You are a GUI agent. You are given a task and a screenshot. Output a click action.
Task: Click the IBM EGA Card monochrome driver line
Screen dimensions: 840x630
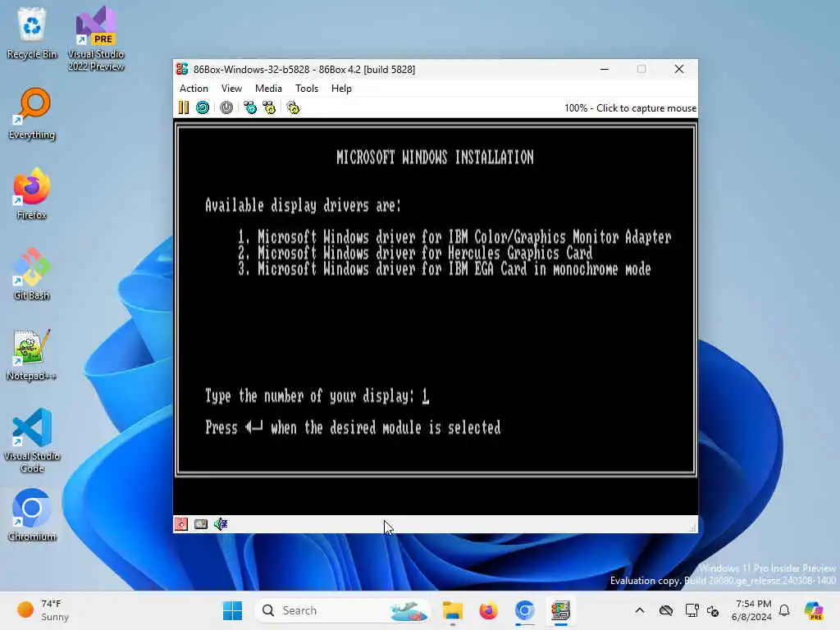coord(445,268)
